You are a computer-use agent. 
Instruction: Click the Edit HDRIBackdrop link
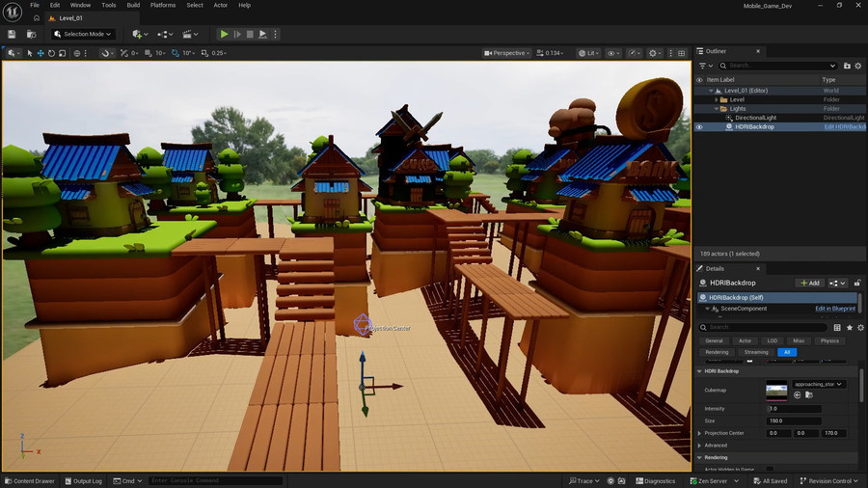coord(845,126)
